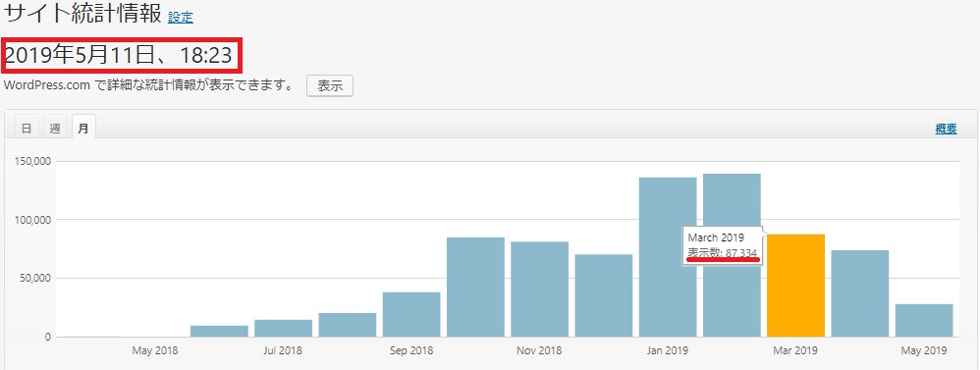
Task: Click the November 2018 bar
Action: coord(539,290)
